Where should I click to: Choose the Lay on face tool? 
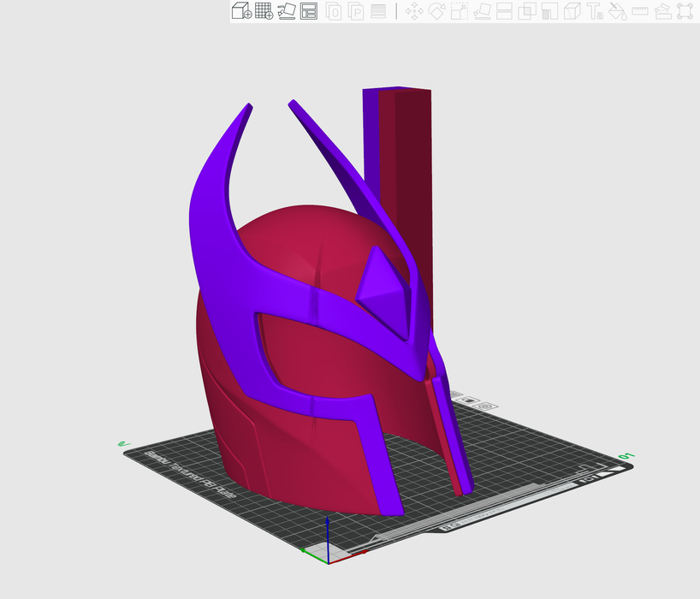pyautogui.click(x=483, y=11)
